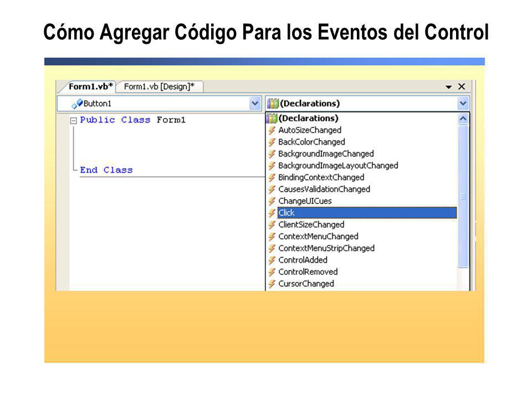Image resolution: width=532 pixels, height=399 pixels.
Task: Click books icon in method name combo box
Action: (x=273, y=103)
